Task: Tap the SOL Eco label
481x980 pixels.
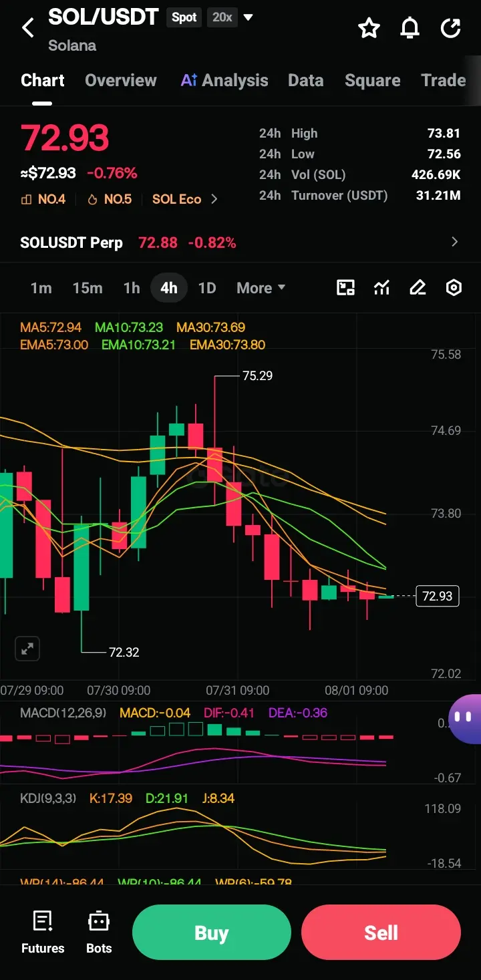Action: (x=176, y=199)
